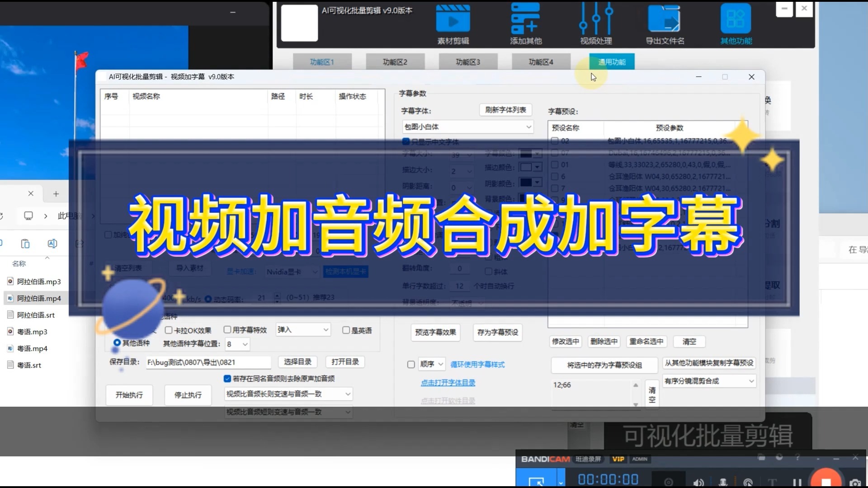Click the 清空 button beside 12;66 box
This screenshot has width=868, height=488.
[x=652, y=394]
